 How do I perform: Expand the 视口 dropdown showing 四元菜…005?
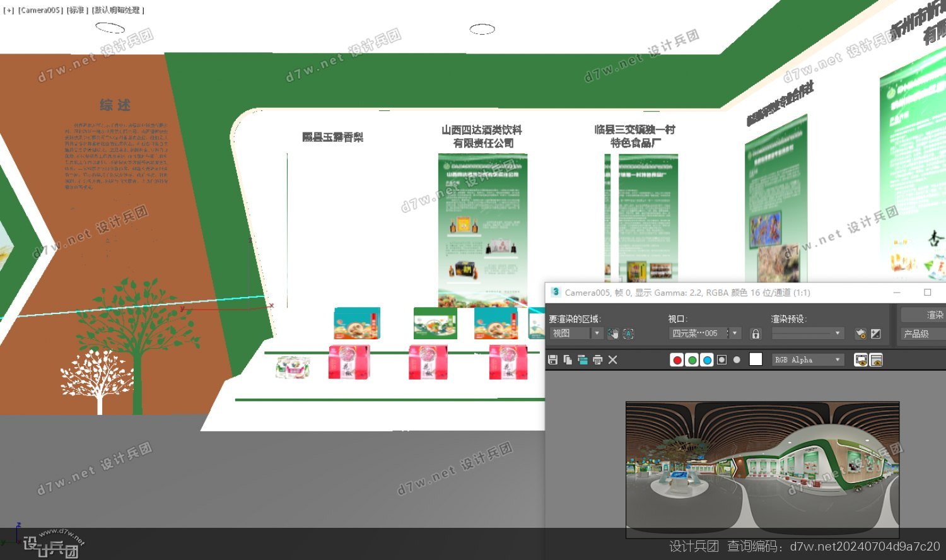point(704,334)
